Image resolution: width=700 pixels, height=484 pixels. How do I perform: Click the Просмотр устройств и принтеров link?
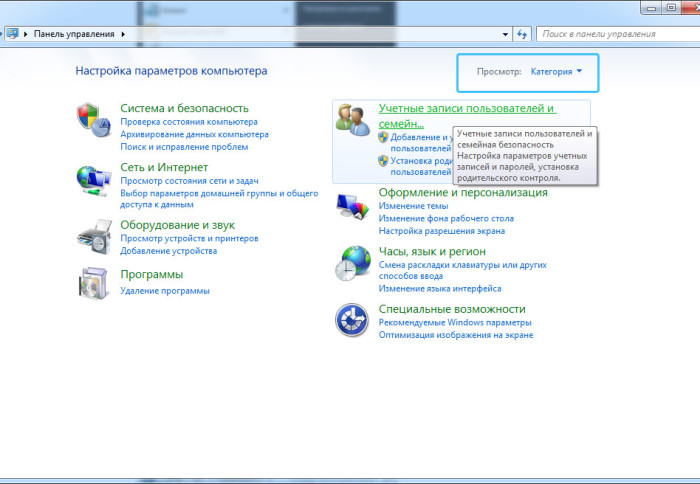click(x=189, y=239)
